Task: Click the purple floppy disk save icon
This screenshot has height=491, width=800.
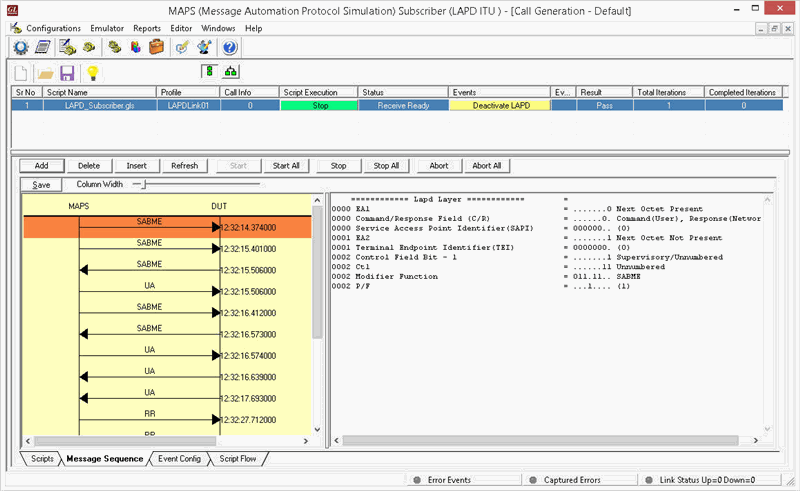Action: tap(67, 73)
